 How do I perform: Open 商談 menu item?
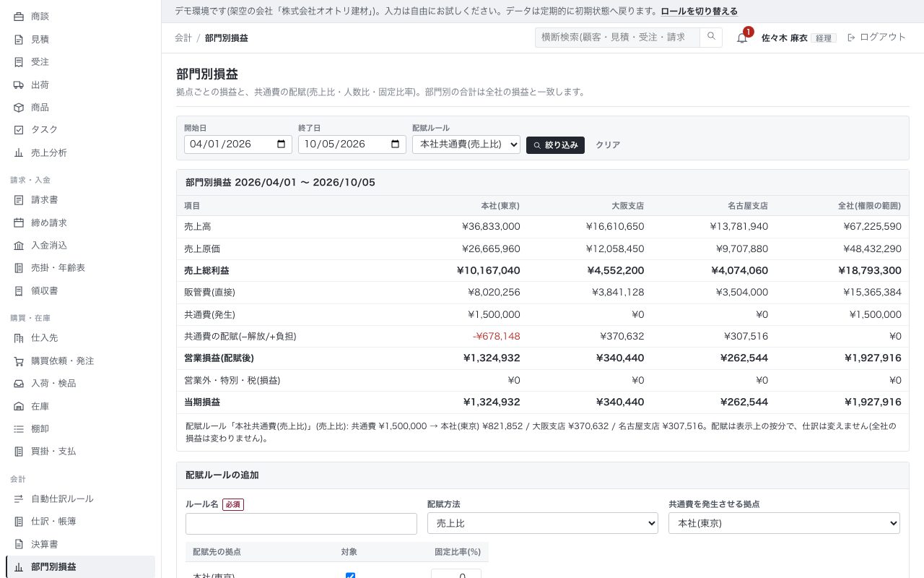pyautogui.click(x=80, y=16)
